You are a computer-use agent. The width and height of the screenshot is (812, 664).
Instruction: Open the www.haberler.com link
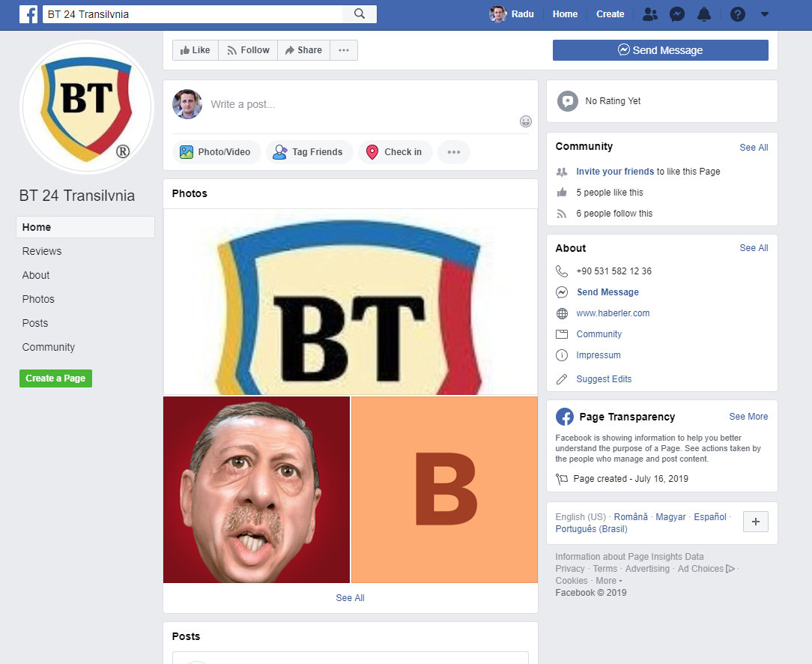613,313
